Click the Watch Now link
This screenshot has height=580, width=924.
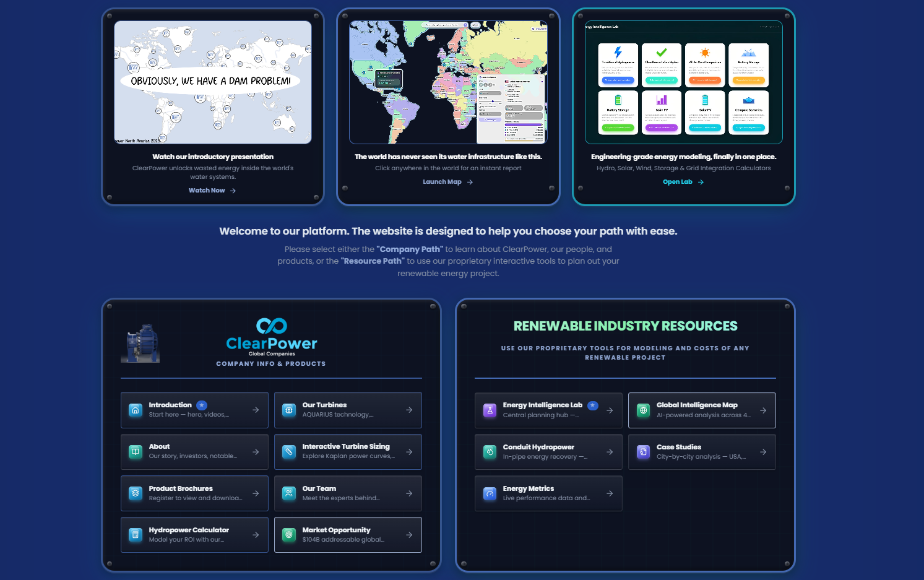click(212, 191)
